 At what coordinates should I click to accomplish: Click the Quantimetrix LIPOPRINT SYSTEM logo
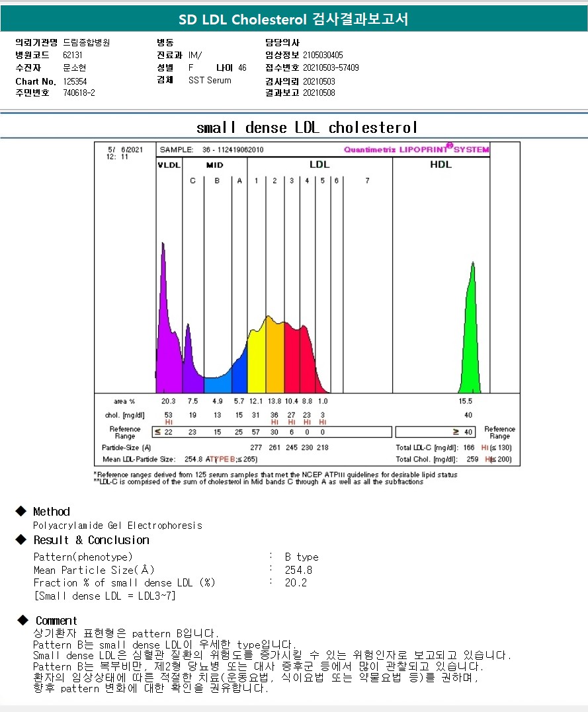point(416,149)
